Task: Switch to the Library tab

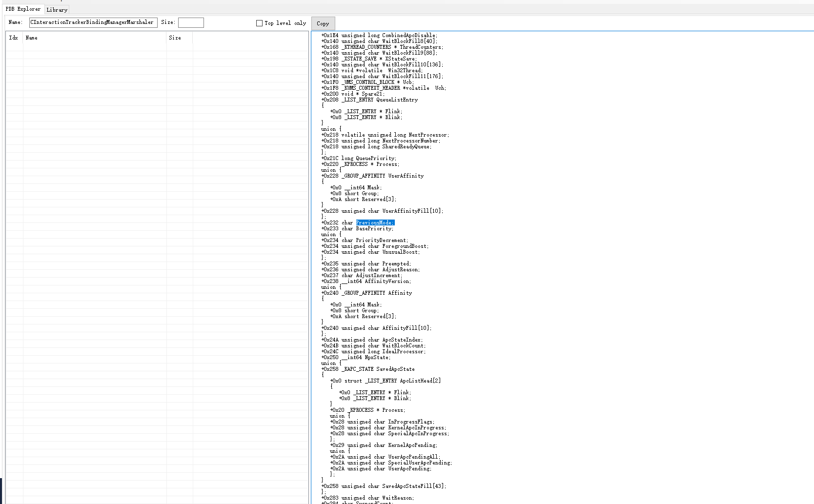Action: coord(57,10)
